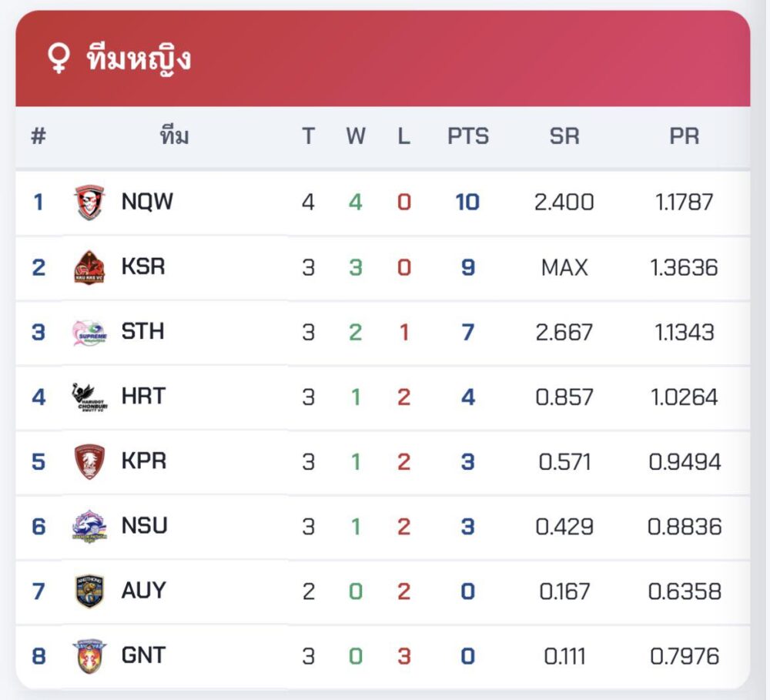
Task: Sort by the SR column header
Action: pos(564,136)
